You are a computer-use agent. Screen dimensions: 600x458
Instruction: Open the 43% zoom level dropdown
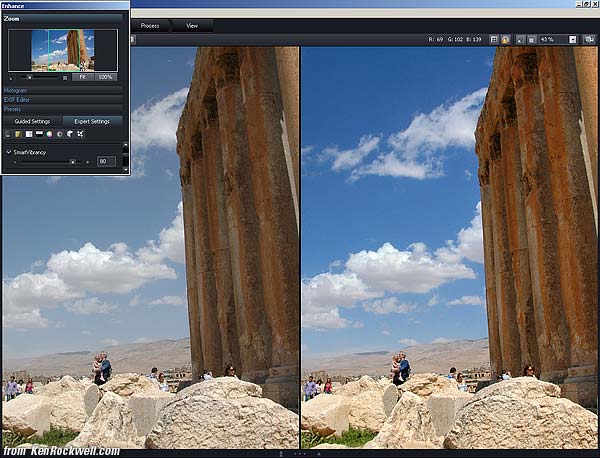[x=573, y=39]
